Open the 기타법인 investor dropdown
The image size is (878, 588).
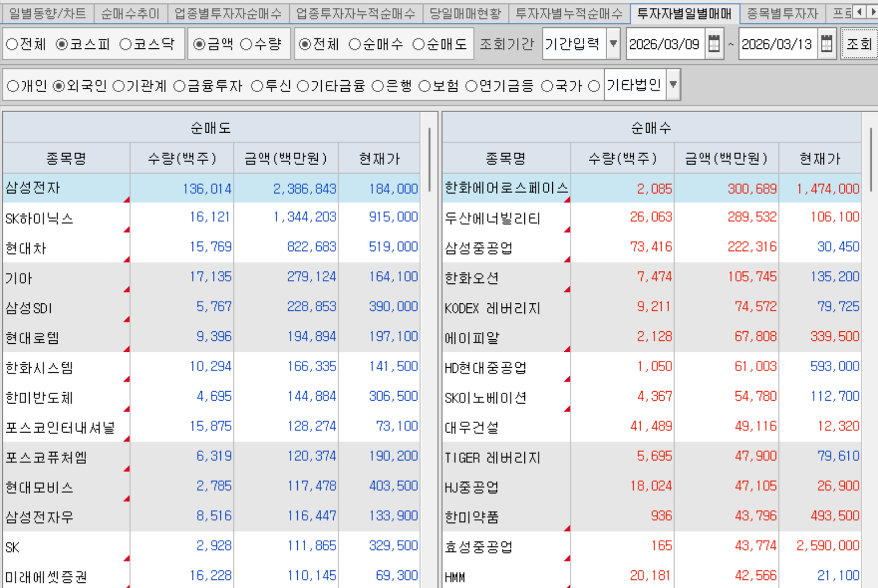(x=673, y=85)
